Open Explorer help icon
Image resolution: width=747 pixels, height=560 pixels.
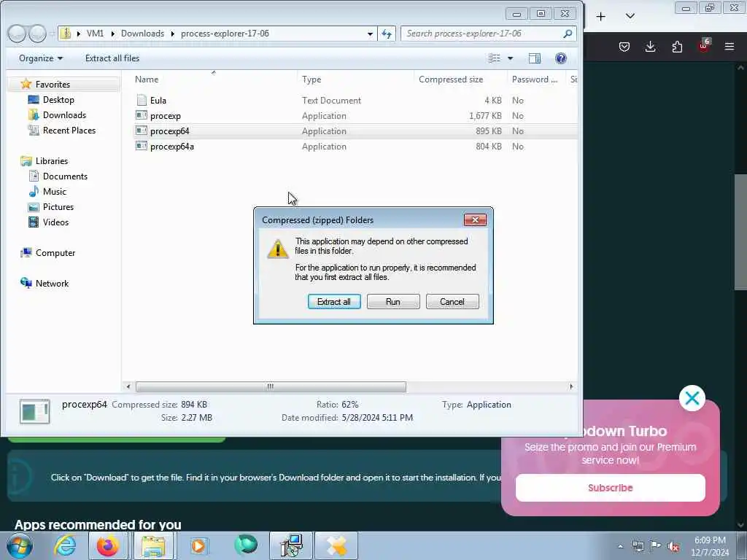[561, 58]
